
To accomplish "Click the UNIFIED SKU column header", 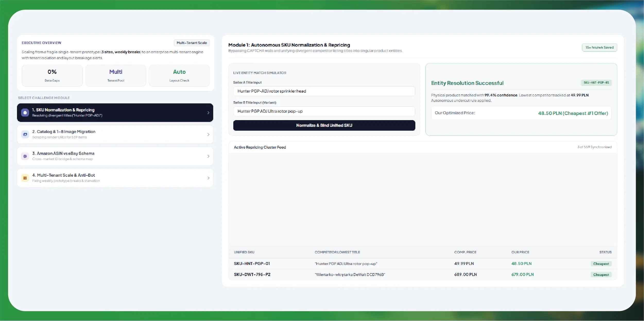I will [244, 252].
